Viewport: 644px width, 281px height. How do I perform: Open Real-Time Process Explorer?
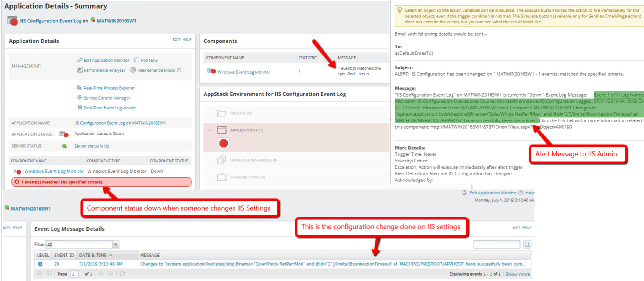pos(109,88)
